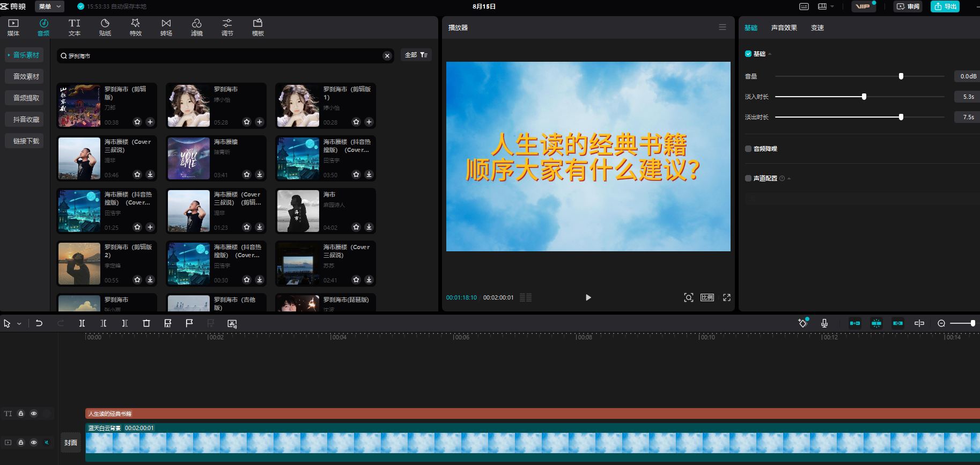
Task: Enable the 声道配置 channel configuration checkbox
Action: click(748, 178)
